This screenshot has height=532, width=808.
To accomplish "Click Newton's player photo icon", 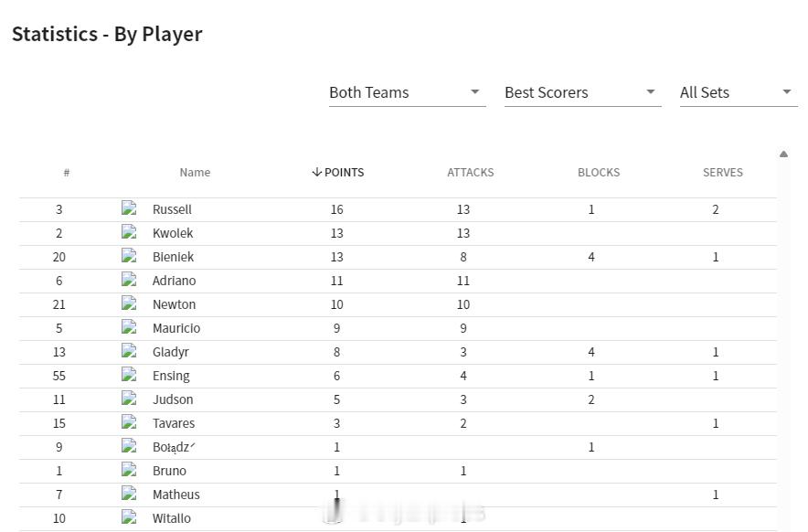I will (129, 303).
